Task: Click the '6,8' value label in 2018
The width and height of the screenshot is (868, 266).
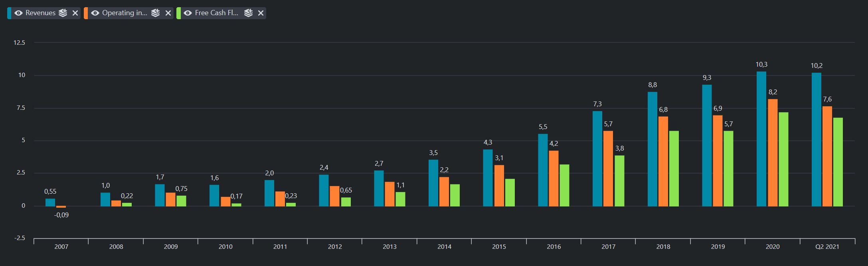Action: pos(663,109)
